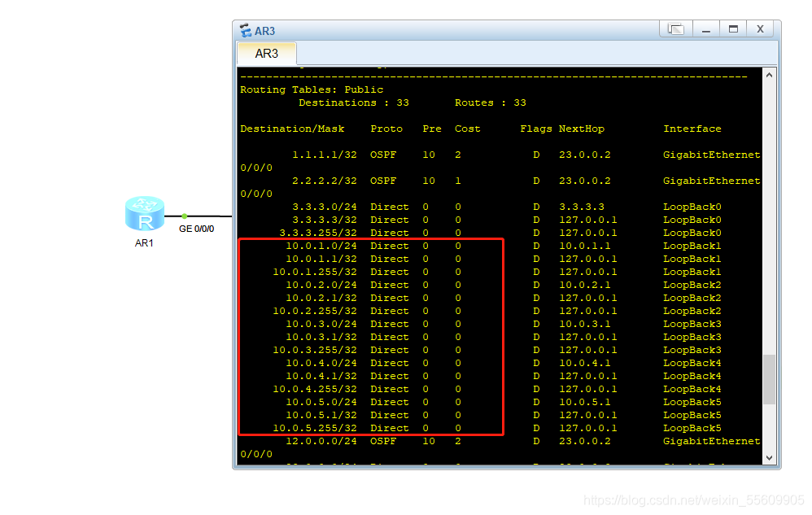Click the GE 0/0/0 interface label
The image size is (812, 515).
pyautogui.click(x=196, y=229)
